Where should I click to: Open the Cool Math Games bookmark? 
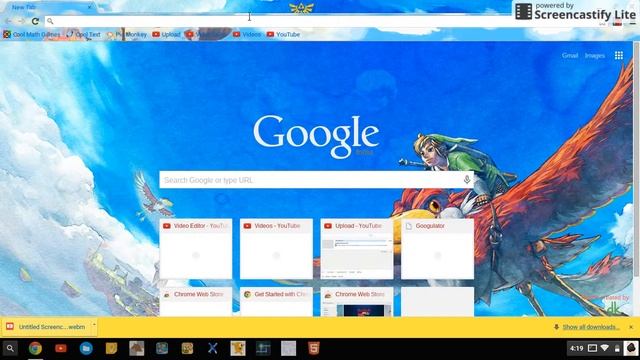click(32, 35)
